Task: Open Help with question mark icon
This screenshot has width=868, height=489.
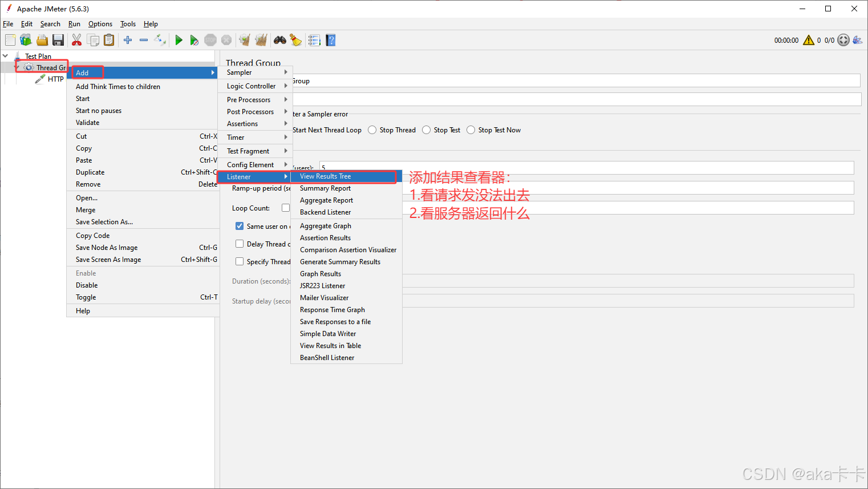Action: coord(331,40)
